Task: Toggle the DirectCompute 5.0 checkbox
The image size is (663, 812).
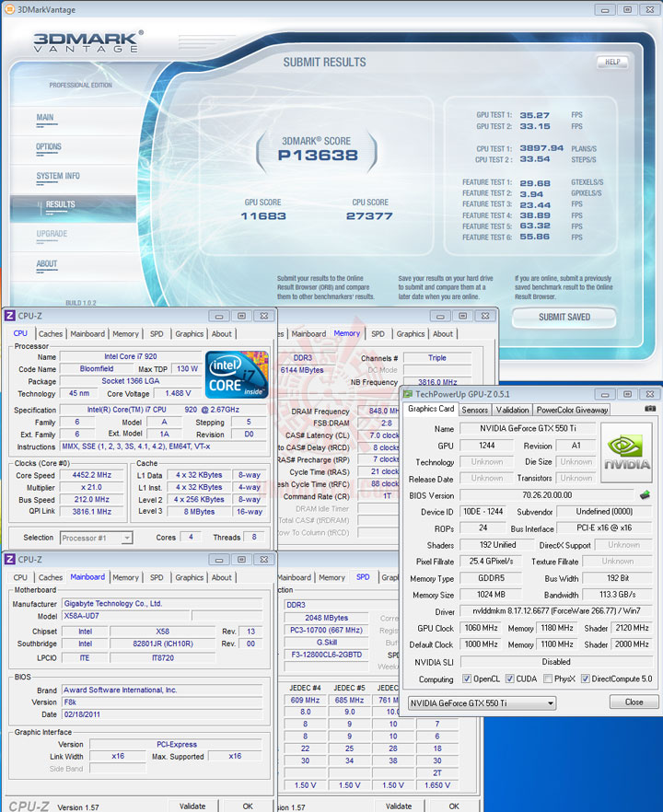Action: click(x=586, y=679)
